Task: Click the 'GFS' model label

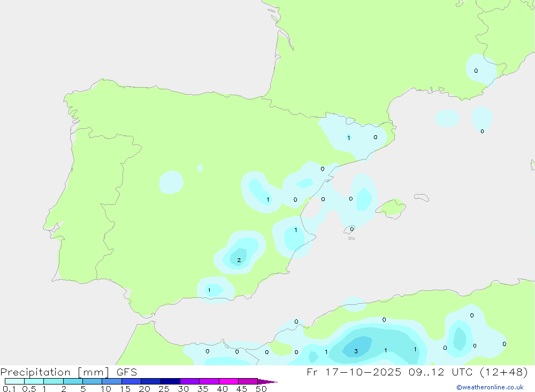Action: (127, 372)
